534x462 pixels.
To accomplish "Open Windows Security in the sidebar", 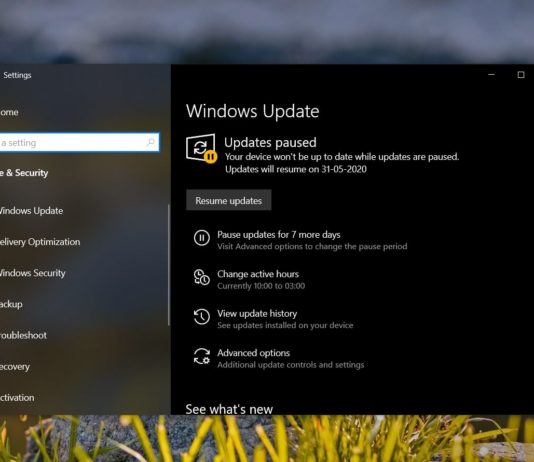I will [33, 273].
